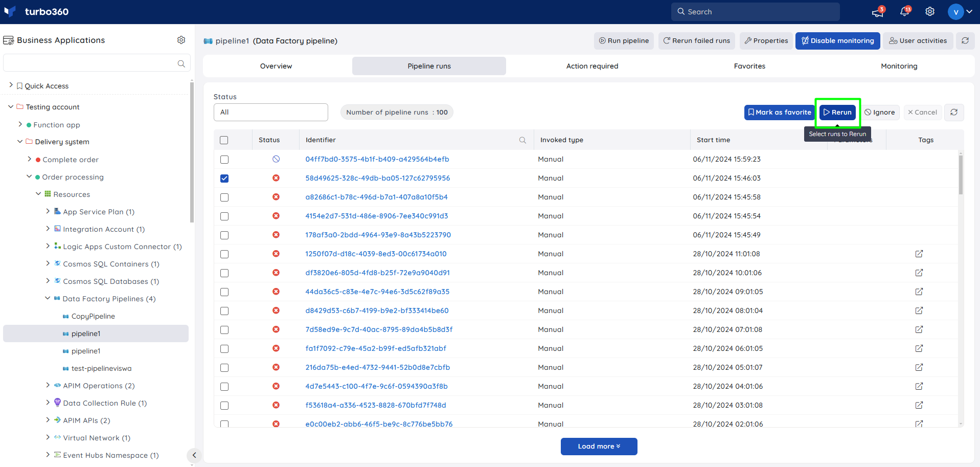The width and height of the screenshot is (980, 467).
Task: Open pipeline Properties
Action: (x=766, y=41)
